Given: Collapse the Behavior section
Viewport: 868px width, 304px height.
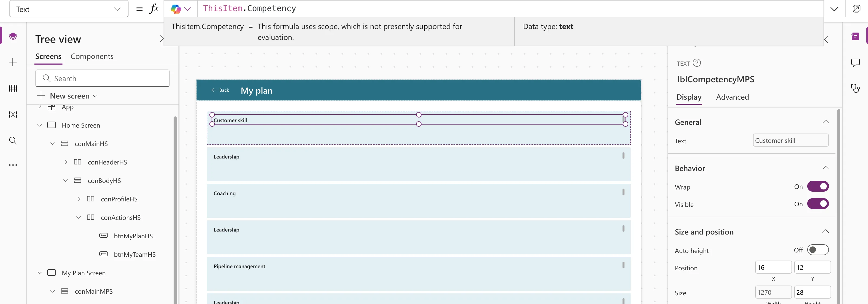Looking at the screenshot, I should click(x=825, y=168).
